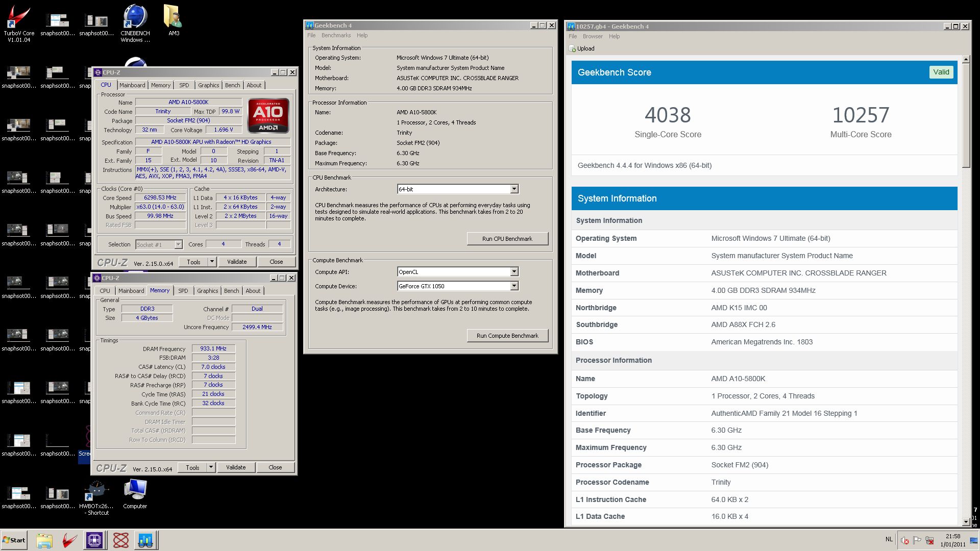Open the Compute Device GeForce GTX 1050 dropdown
This screenshot has height=551, width=980.
pyautogui.click(x=458, y=286)
